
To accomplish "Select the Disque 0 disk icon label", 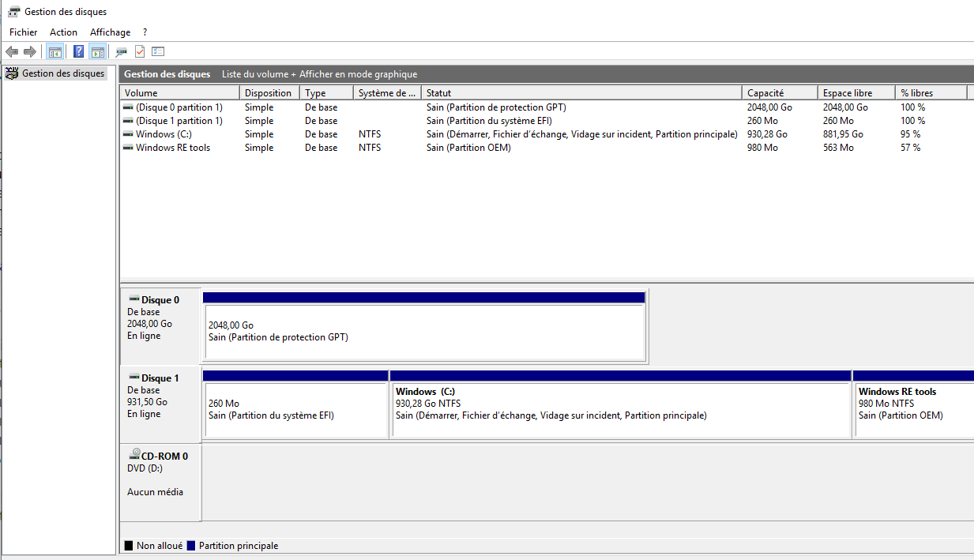I will point(154,300).
